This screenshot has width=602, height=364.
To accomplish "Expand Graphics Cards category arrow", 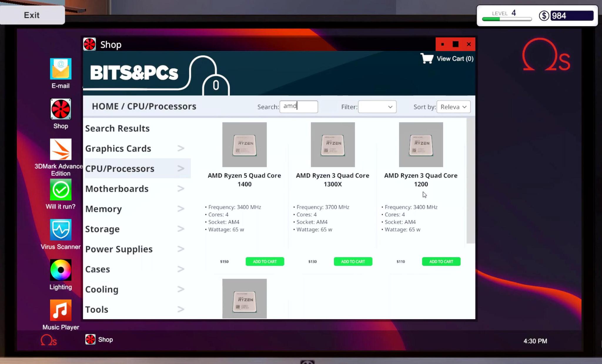I will [x=181, y=148].
